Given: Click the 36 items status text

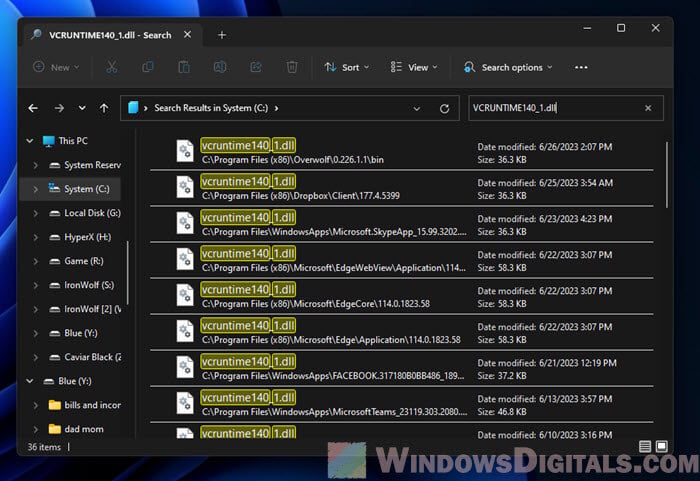Looking at the screenshot, I should click(x=44, y=447).
